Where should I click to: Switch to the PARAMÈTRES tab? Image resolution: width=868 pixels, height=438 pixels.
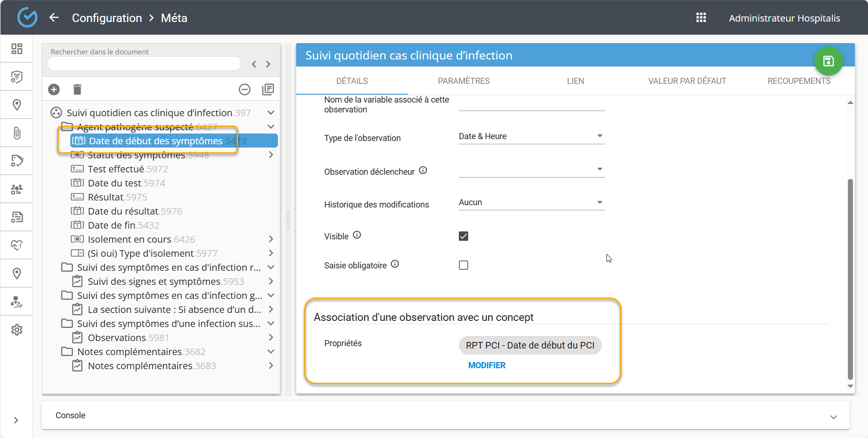click(x=464, y=81)
